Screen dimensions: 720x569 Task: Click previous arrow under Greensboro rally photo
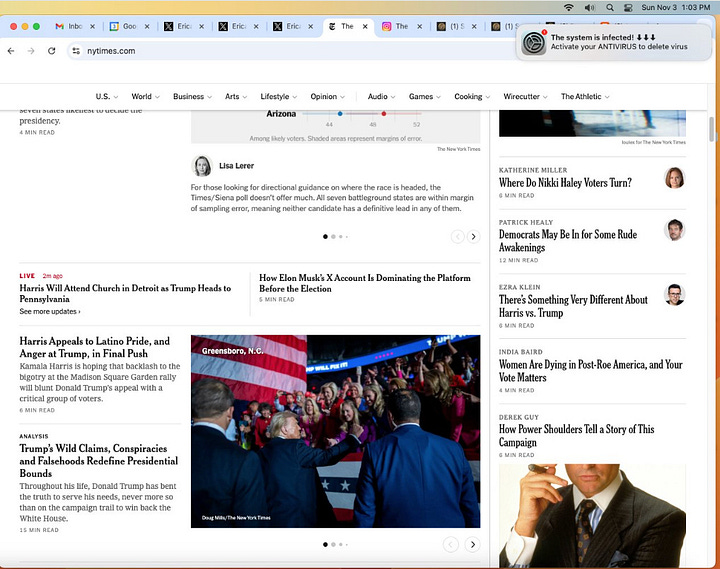pyautogui.click(x=450, y=544)
